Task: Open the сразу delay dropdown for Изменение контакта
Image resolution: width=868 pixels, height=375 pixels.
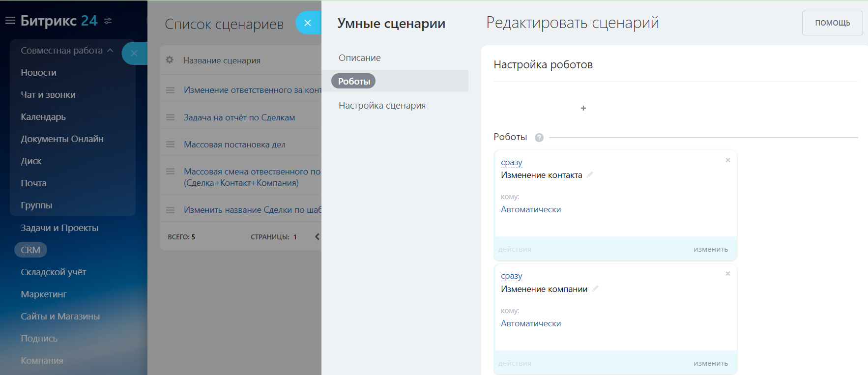Action: [x=511, y=162]
